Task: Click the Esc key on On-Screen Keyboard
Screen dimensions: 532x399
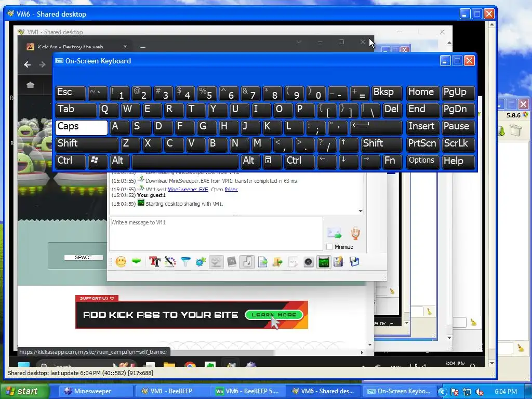Action: tap(71, 93)
